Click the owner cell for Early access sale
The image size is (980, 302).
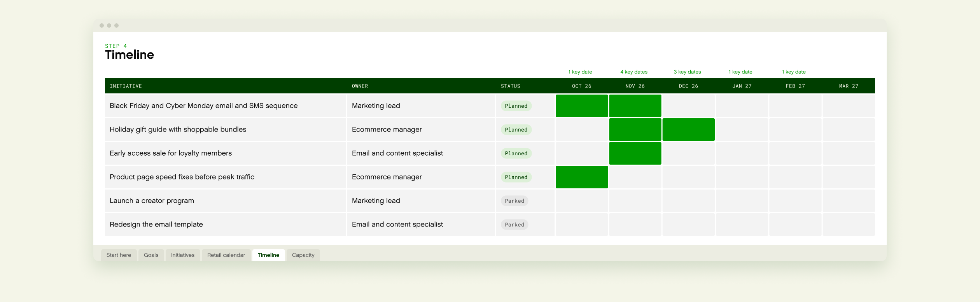pos(421,153)
